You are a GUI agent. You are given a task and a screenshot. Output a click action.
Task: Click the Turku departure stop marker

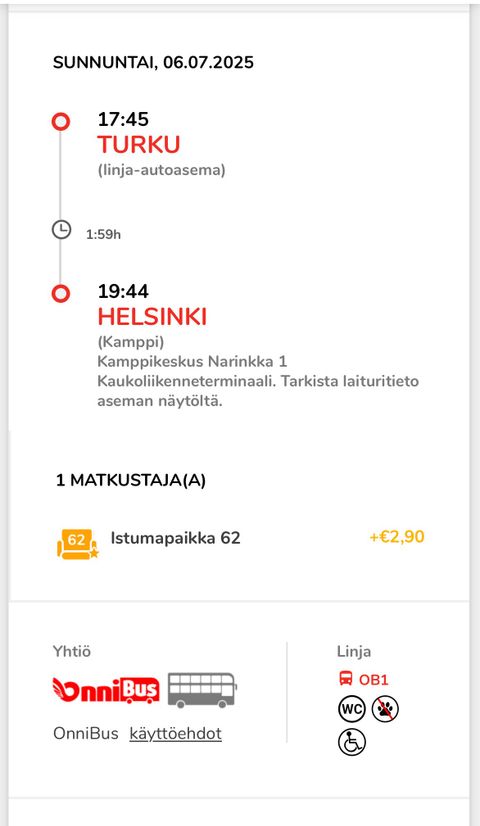point(61,122)
